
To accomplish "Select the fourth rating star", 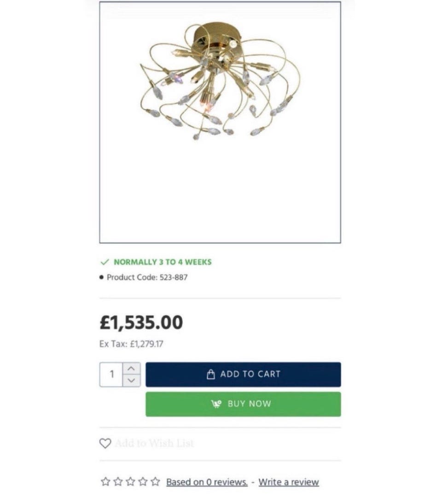I will [143, 481].
